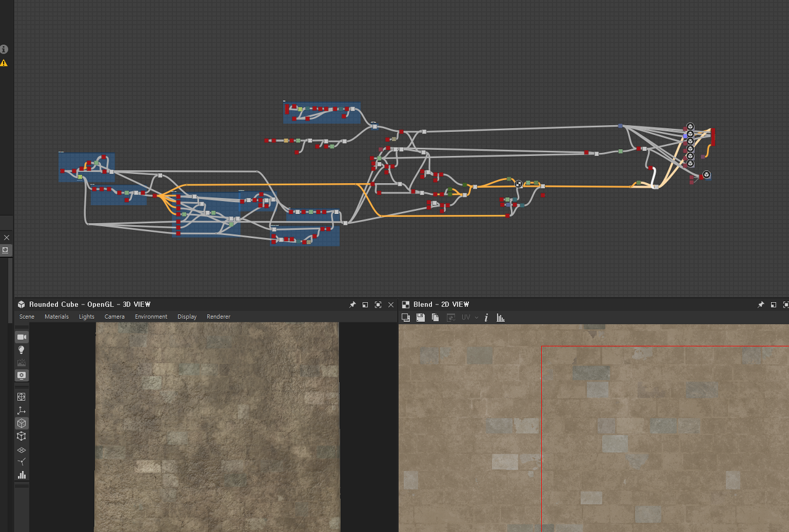Open the Renderer menu

(x=218, y=317)
